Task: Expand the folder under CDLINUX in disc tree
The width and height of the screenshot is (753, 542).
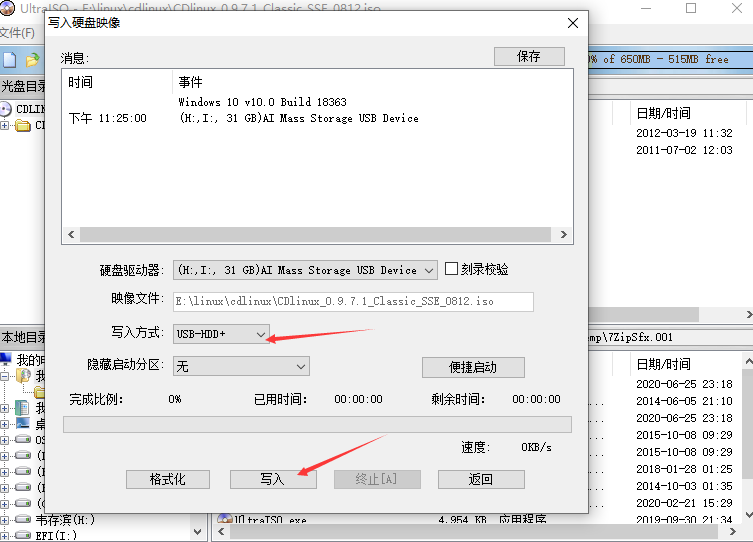Action: tap(4, 125)
